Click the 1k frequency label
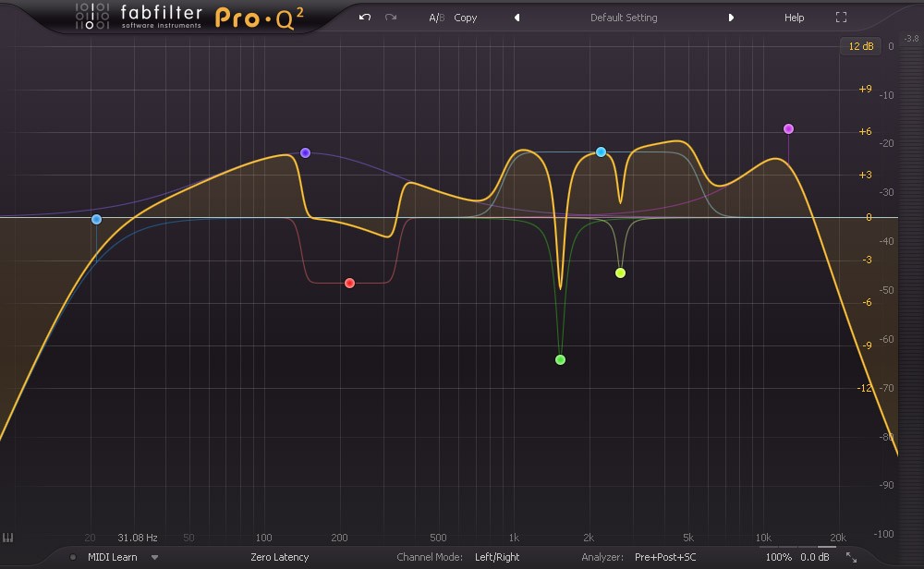Image resolution: width=924 pixels, height=569 pixels. (514, 538)
